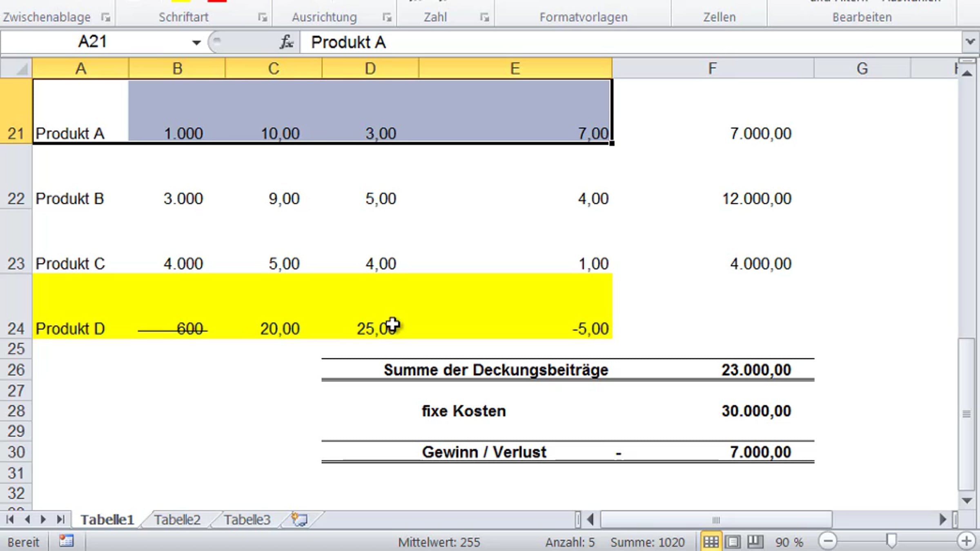
Task: Jump to first sheet tab arrow
Action: (x=10, y=519)
